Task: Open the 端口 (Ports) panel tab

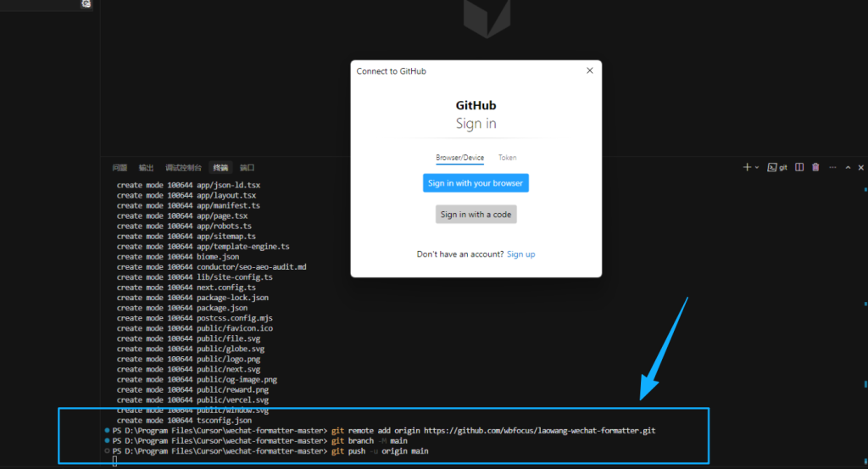Action: coord(247,168)
